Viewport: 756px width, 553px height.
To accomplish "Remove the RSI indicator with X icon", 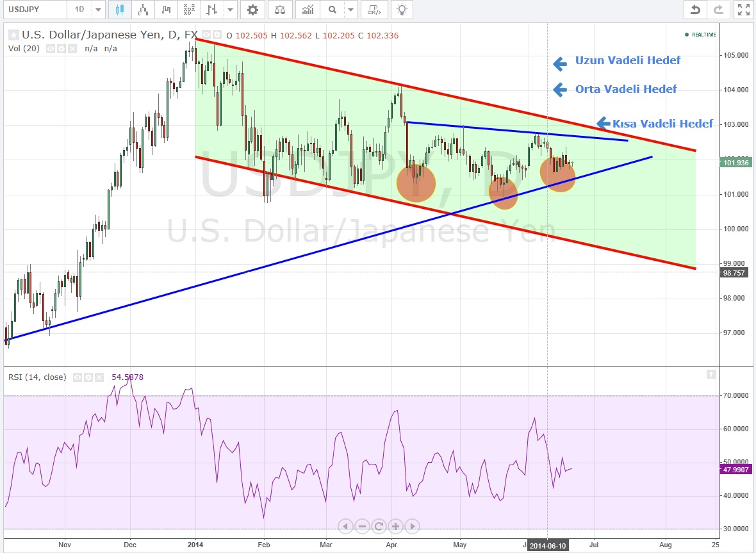I will click(99, 377).
